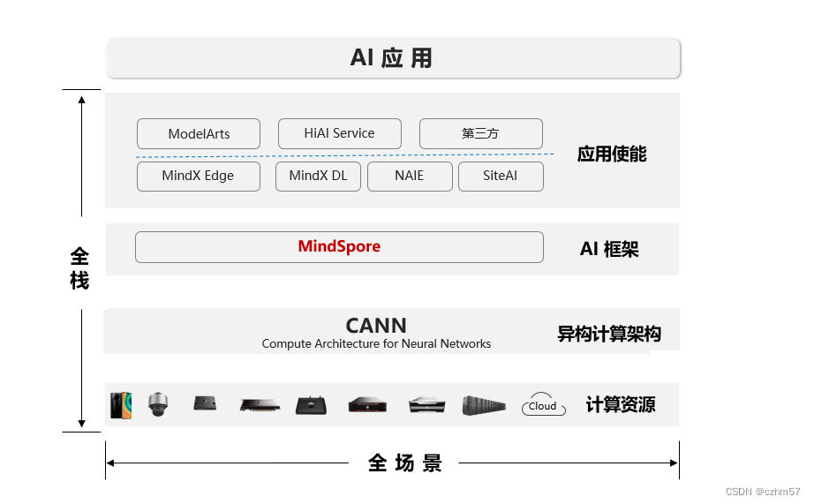Click the 计算资源 label
Screen dimensions: 814x504
pyautogui.click(x=621, y=404)
